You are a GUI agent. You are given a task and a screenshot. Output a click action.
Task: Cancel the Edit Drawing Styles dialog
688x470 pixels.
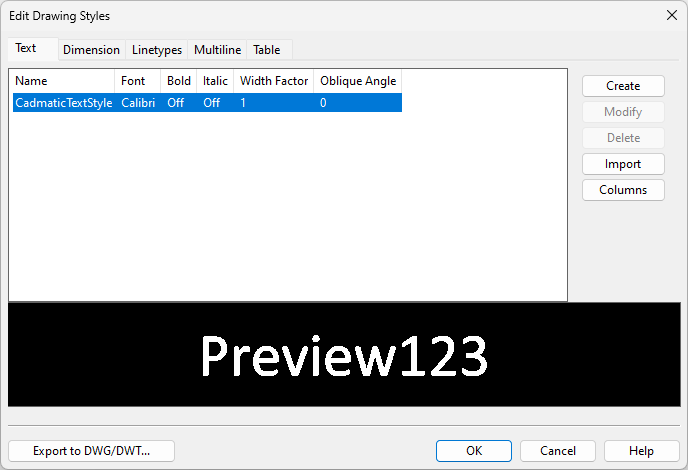click(557, 451)
